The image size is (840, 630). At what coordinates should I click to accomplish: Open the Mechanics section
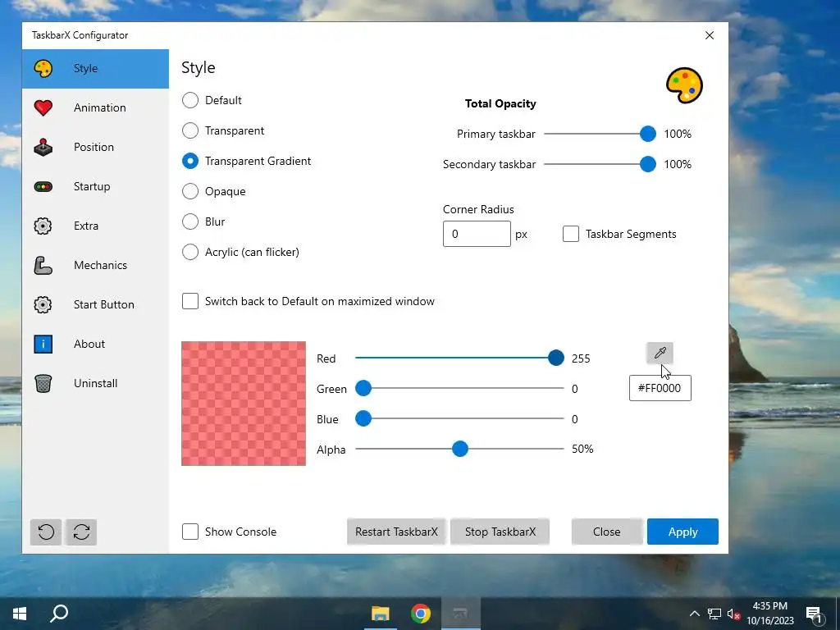[x=95, y=265]
